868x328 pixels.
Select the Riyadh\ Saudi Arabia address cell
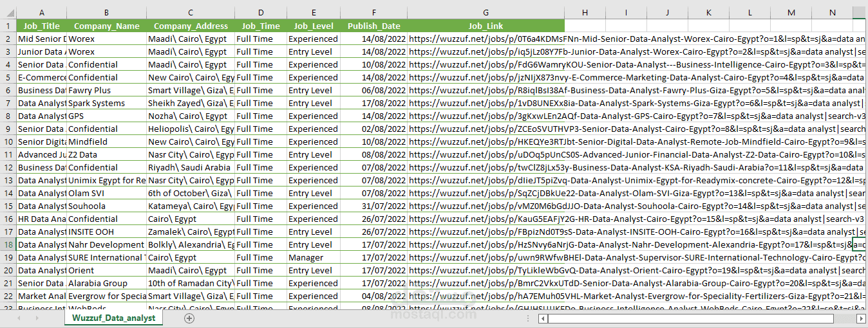[191, 167]
